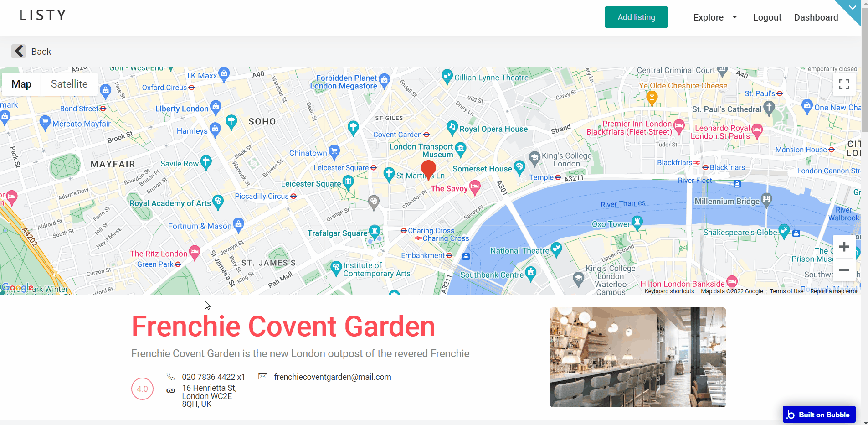Open the Explore dropdown menu

point(715,17)
